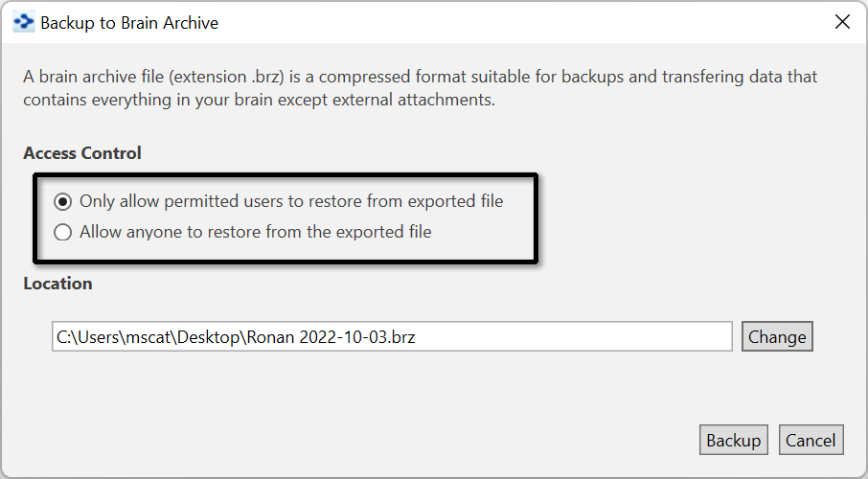Image resolution: width=868 pixels, height=479 pixels.
Task: Dismiss the dialog with the Cancel button
Action: pyautogui.click(x=811, y=440)
